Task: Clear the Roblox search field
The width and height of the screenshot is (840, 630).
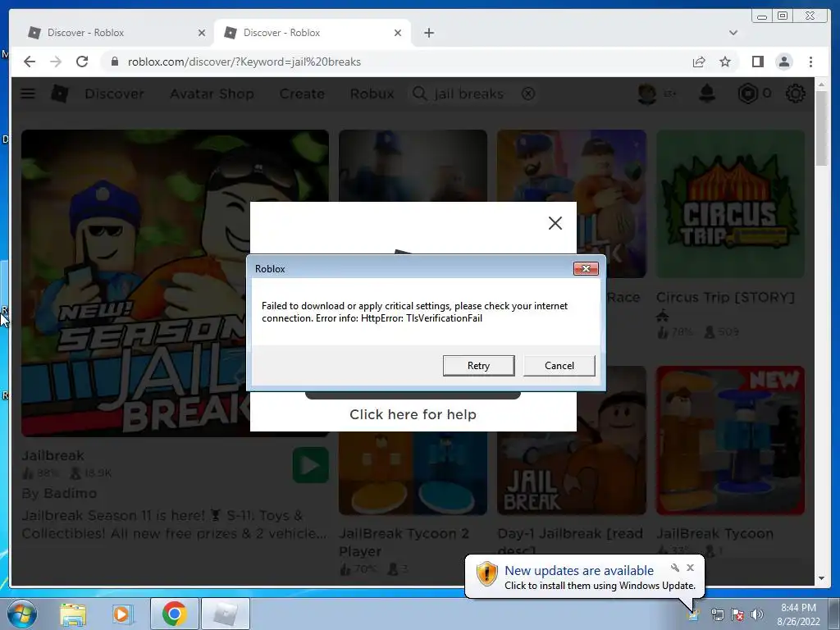Action: tap(528, 94)
